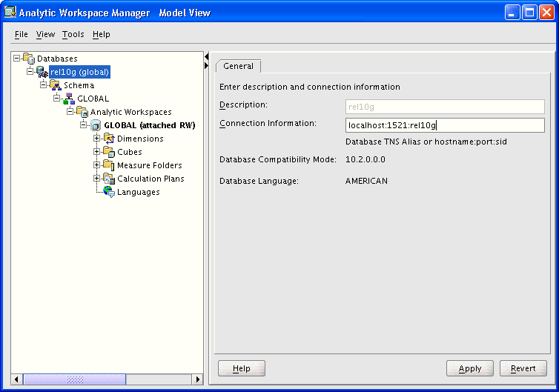Collapse the tree pane using left splitter arrow
The width and height of the screenshot is (559, 392).
(x=206, y=57)
